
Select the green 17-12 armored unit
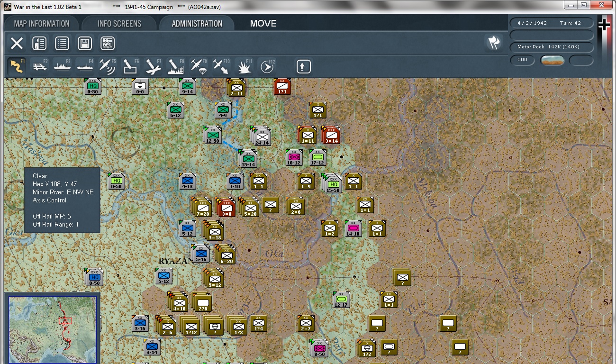(317, 157)
